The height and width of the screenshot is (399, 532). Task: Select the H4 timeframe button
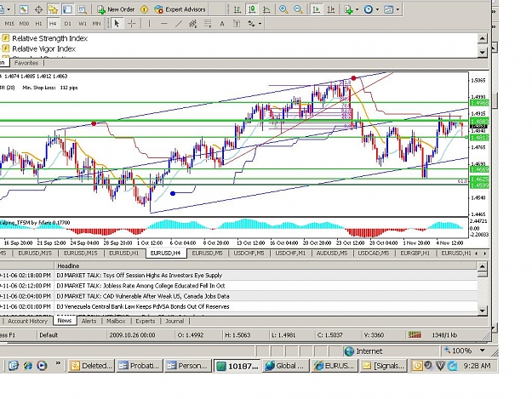coord(53,23)
